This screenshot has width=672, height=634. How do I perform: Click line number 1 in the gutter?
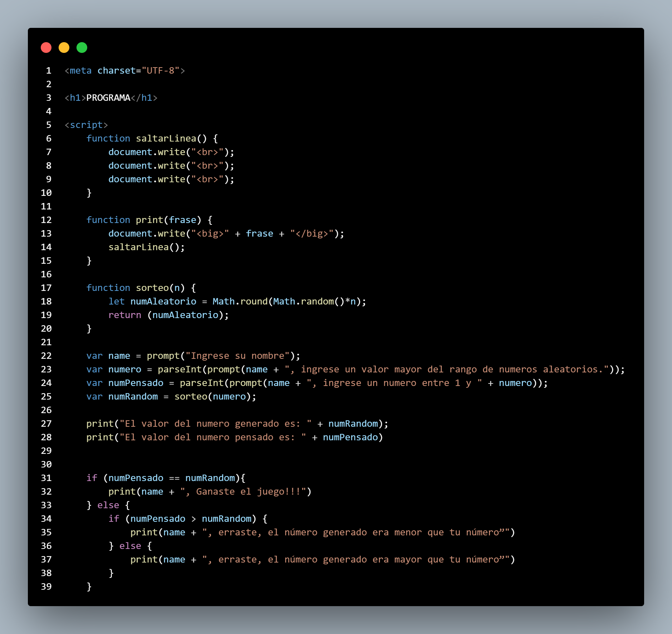click(49, 71)
